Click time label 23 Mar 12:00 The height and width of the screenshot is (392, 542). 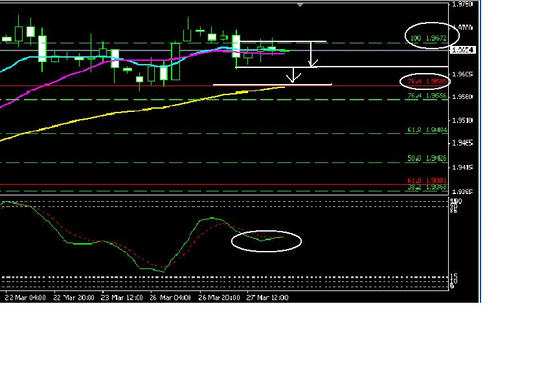point(122,298)
